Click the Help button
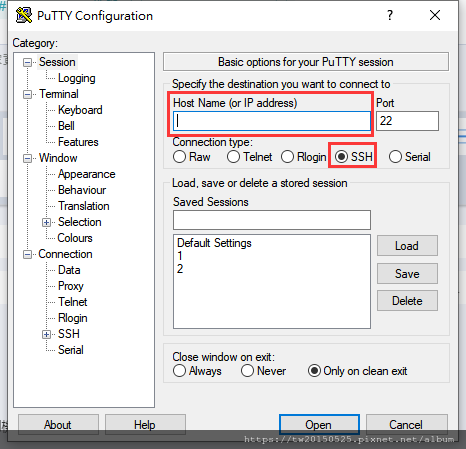The width and height of the screenshot is (466, 449). (145, 424)
